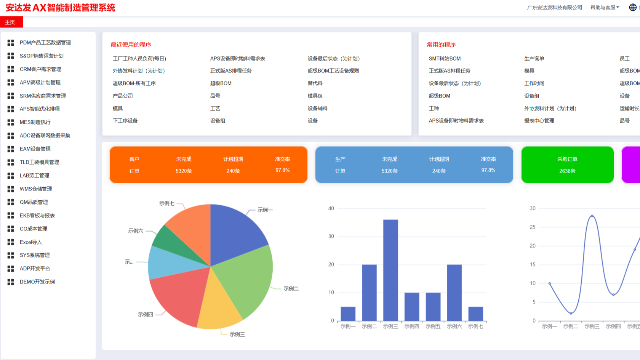Image resolution: width=640 pixels, height=360 pixels.
Task: Open APS link in common programs panel
Action: coord(456,121)
